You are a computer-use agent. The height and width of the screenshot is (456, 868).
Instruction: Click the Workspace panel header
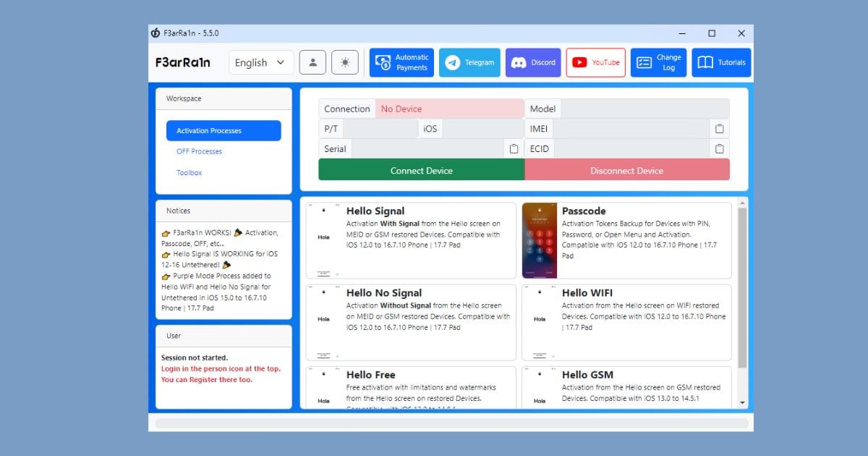(224, 98)
